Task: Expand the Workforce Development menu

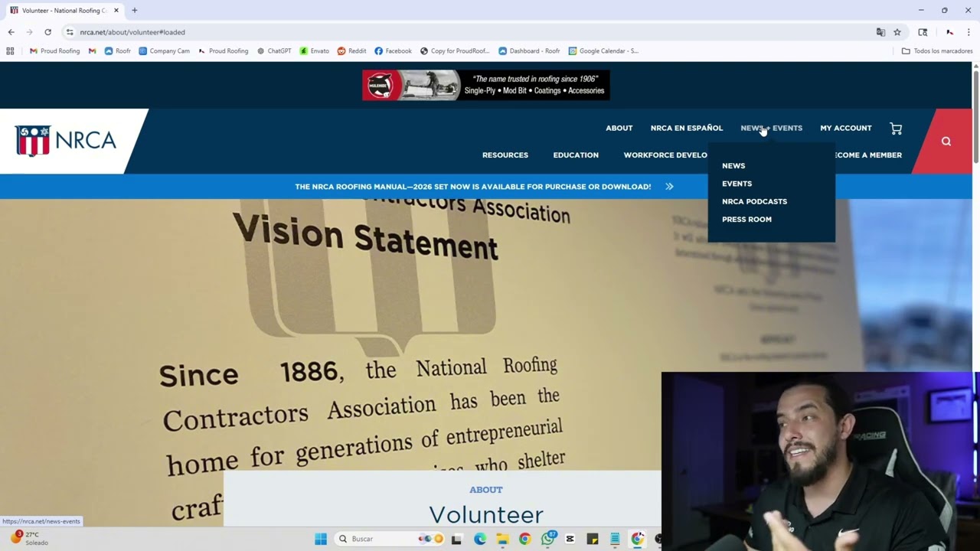Action: pos(665,155)
